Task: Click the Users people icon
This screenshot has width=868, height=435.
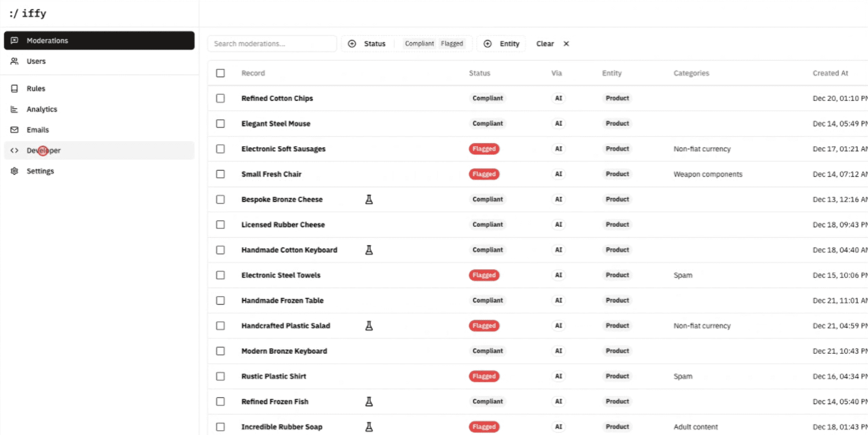Action: 14,61
